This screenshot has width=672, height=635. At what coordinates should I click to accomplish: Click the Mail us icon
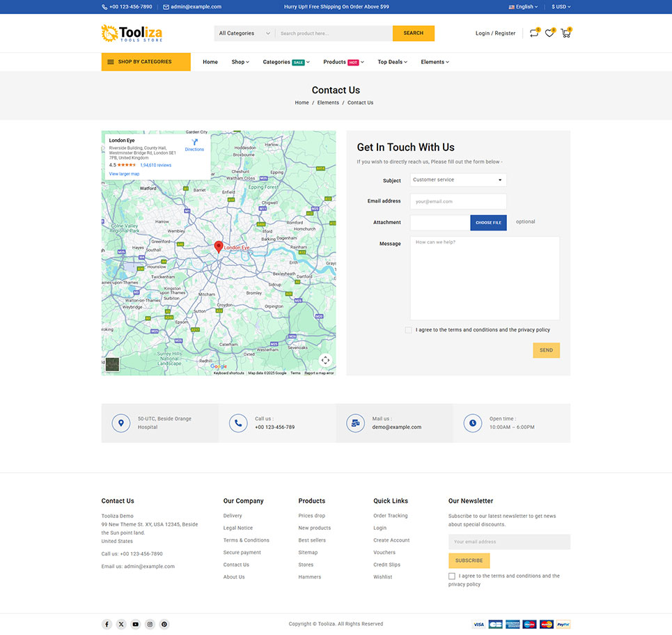355,423
